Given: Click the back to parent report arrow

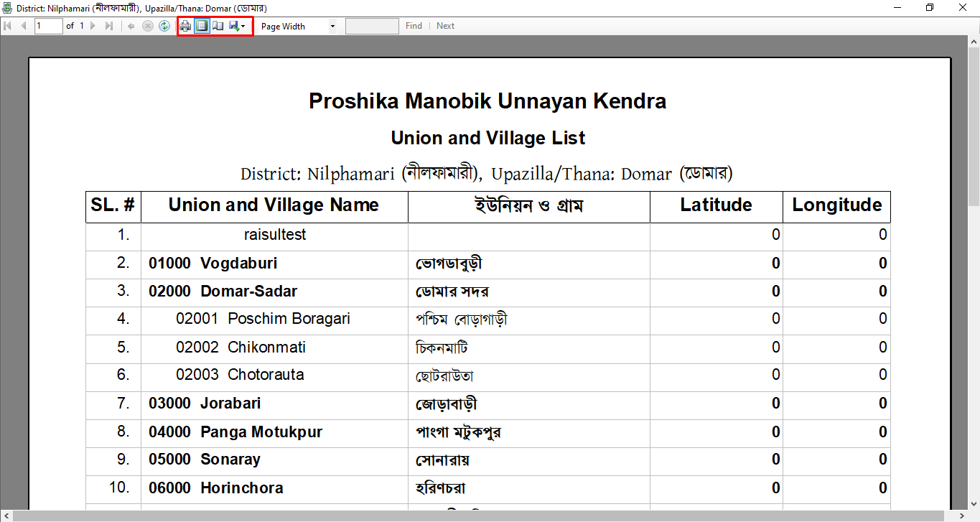Looking at the screenshot, I should pyautogui.click(x=131, y=26).
